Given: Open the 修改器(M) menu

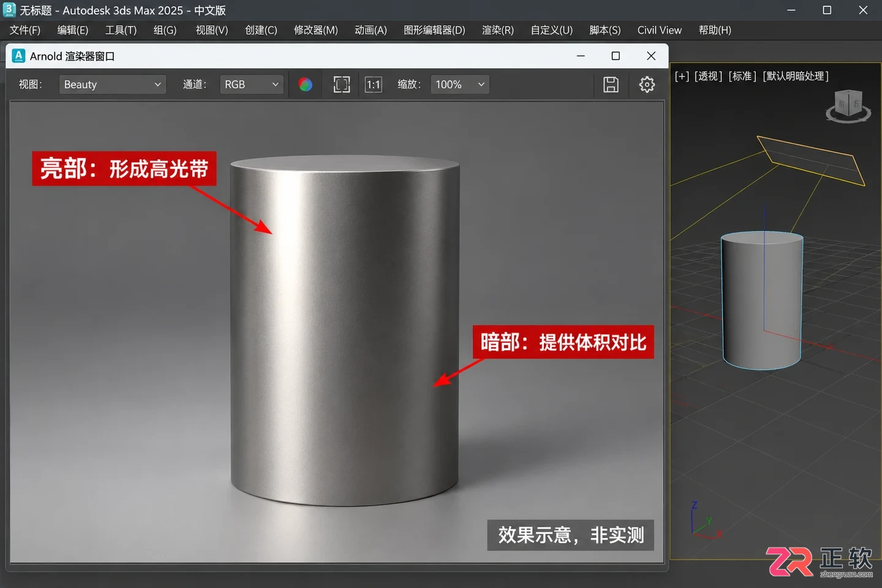Looking at the screenshot, I should (x=316, y=30).
